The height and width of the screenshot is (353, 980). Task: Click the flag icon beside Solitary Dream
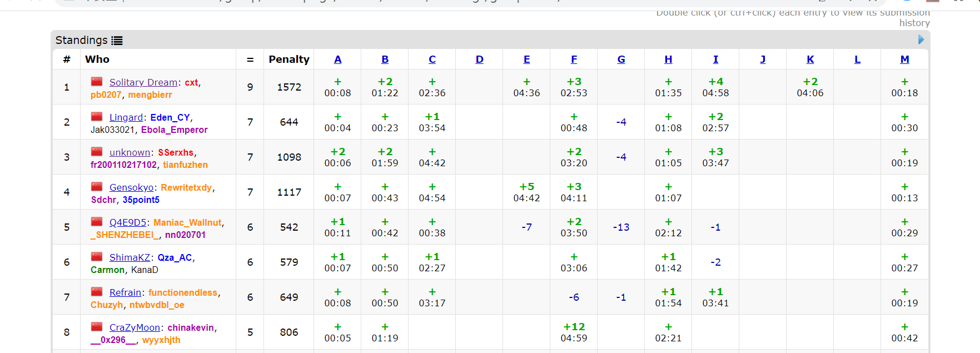(x=97, y=82)
